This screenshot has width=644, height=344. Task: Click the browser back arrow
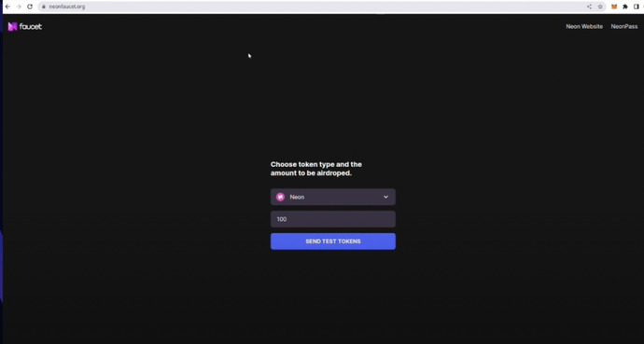[7, 7]
